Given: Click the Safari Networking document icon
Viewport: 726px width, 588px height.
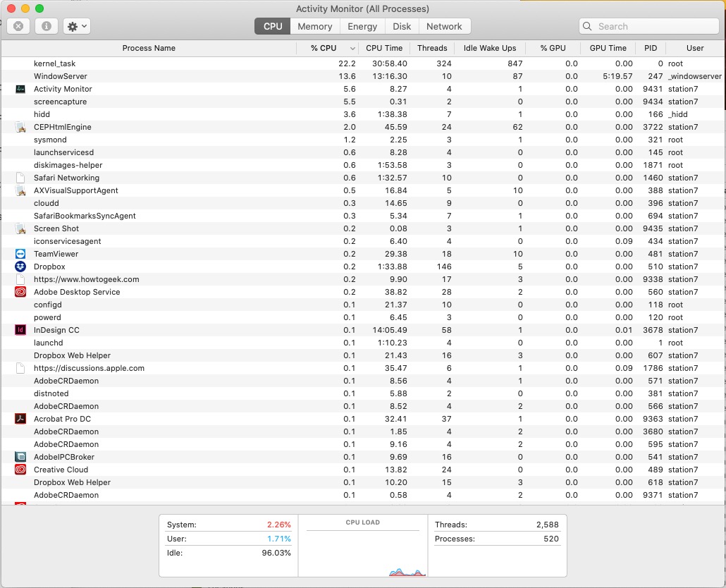Looking at the screenshot, I should click(x=20, y=178).
